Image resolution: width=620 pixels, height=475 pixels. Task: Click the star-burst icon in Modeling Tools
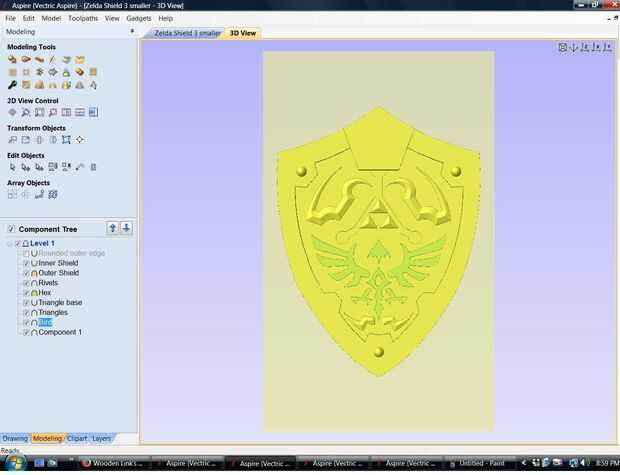click(39, 72)
